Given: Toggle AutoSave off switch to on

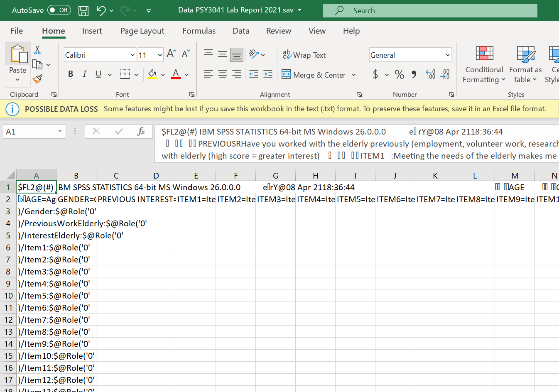Looking at the screenshot, I should pyautogui.click(x=59, y=10).
